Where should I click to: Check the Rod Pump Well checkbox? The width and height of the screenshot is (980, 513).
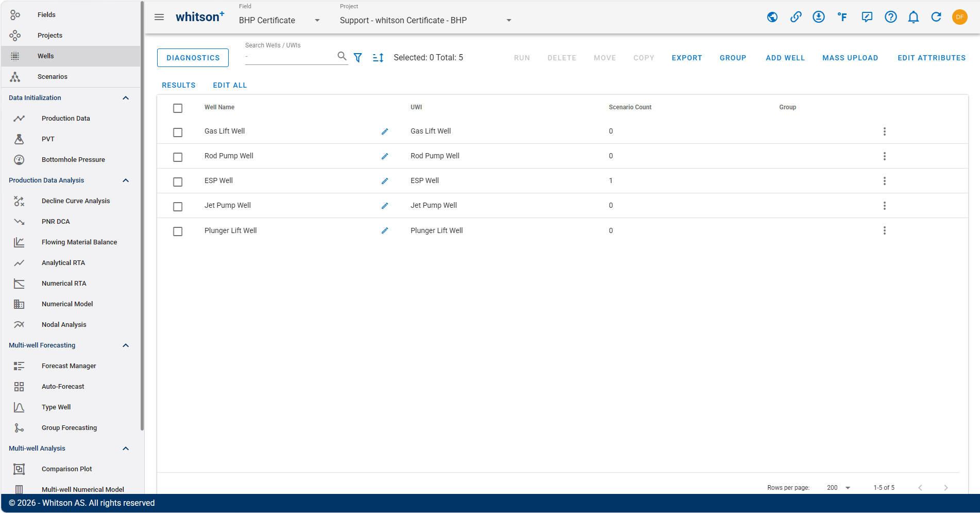click(178, 157)
